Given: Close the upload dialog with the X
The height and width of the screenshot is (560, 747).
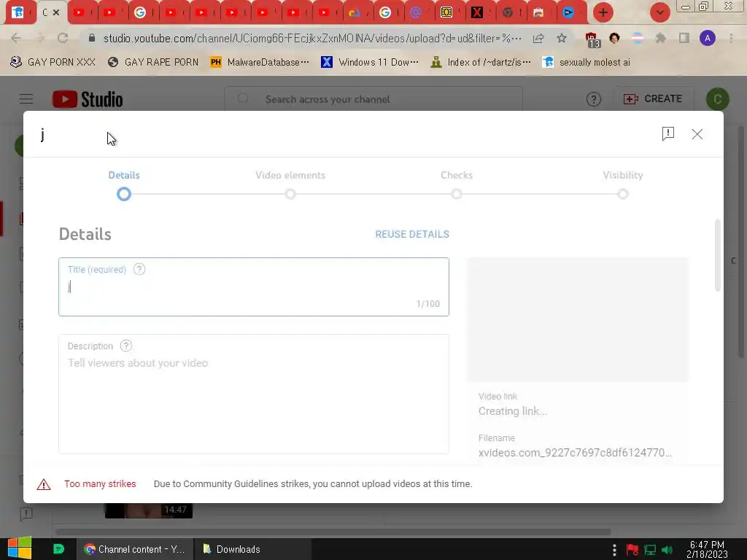Looking at the screenshot, I should [697, 134].
